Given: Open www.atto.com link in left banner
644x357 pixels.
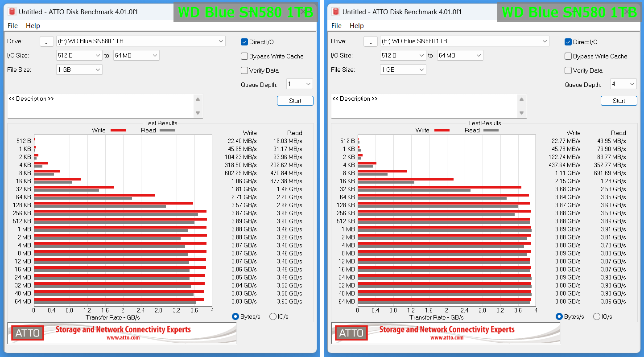Looking at the screenshot, I should point(123,338).
